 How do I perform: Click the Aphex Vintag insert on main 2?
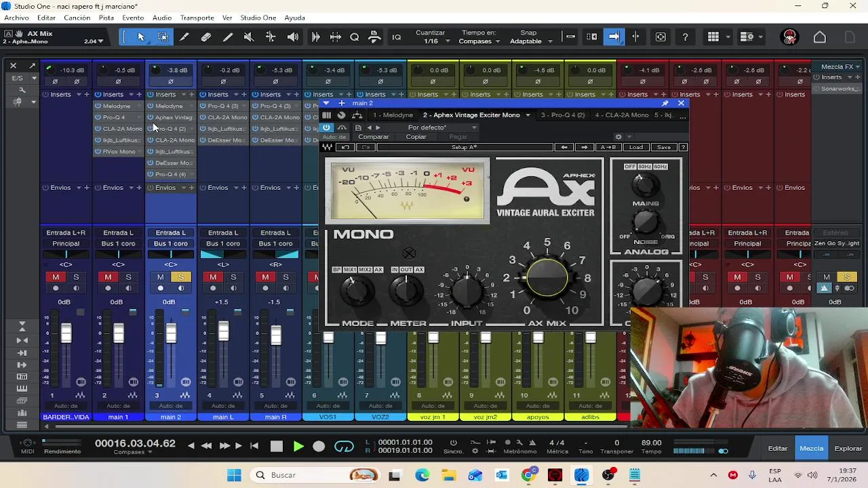click(x=171, y=117)
